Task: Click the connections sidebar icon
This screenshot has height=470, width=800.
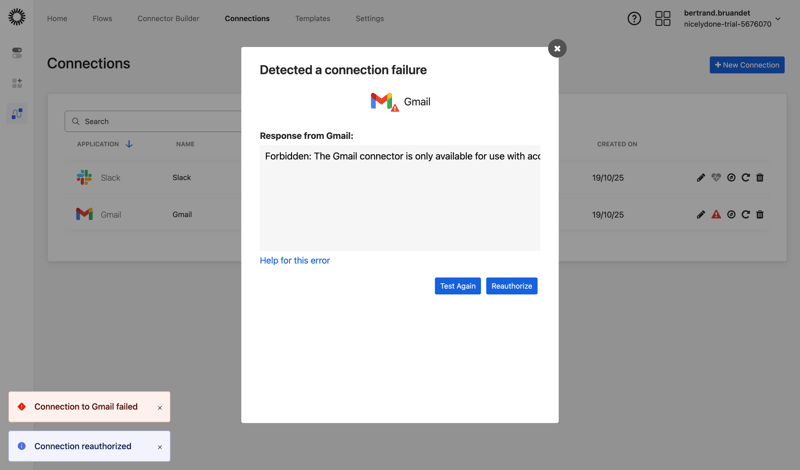Action: [17, 113]
